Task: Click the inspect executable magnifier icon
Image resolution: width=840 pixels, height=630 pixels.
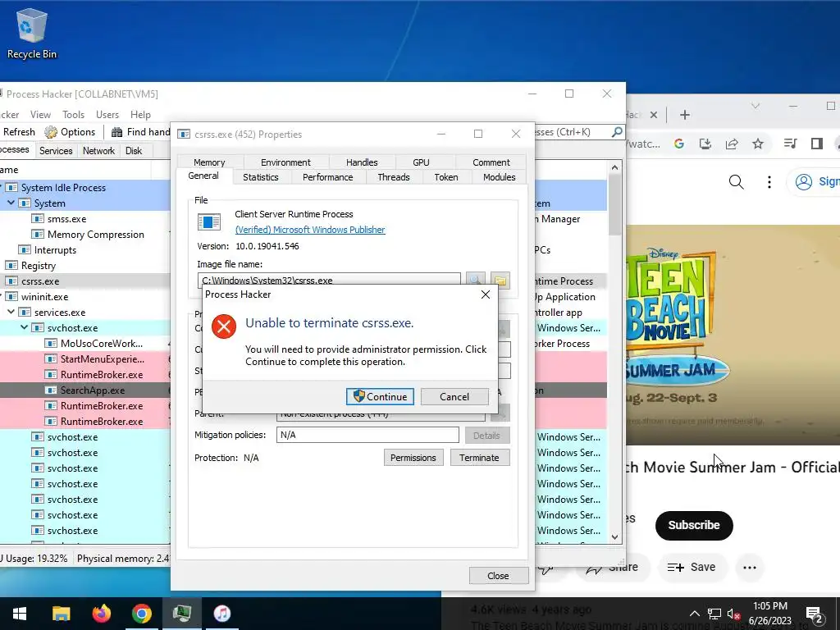Action: pos(475,281)
